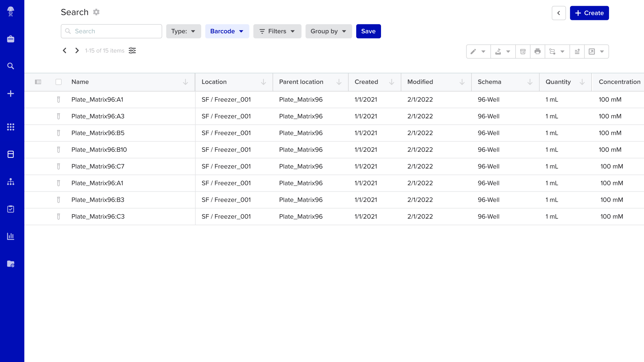Image resolution: width=644 pixels, height=362 pixels.
Task: Open the Group by dropdown
Action: [x=329, y=31]
